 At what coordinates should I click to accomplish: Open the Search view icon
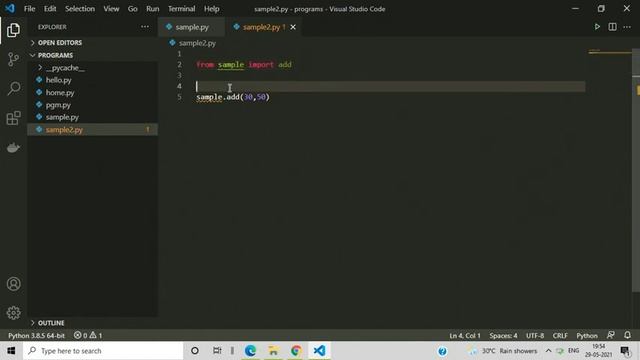click(13, 89)
